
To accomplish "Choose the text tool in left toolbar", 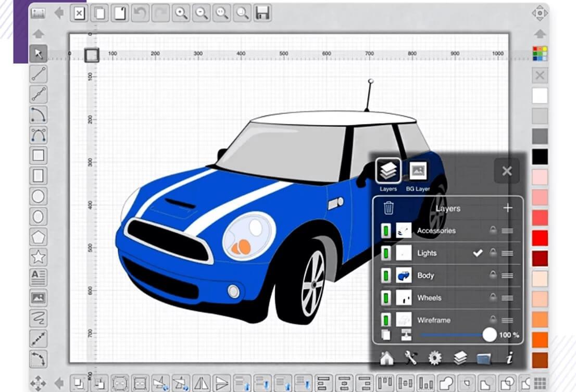I will [38, 277].
